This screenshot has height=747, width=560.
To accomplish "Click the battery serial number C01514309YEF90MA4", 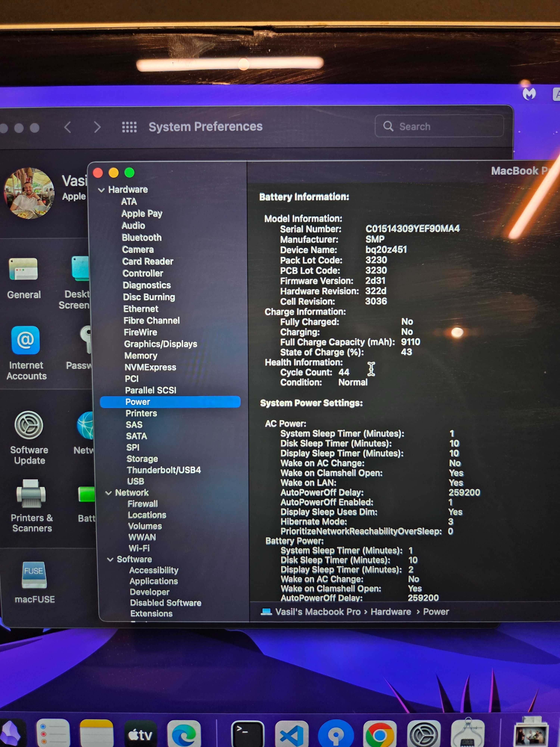I will pyautogui.click(x=413, y=229).
